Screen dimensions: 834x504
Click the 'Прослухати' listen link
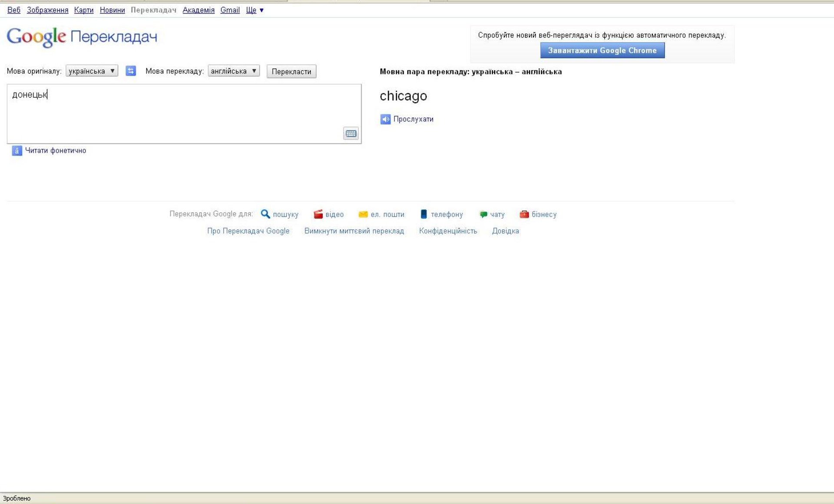click(414, 119)
